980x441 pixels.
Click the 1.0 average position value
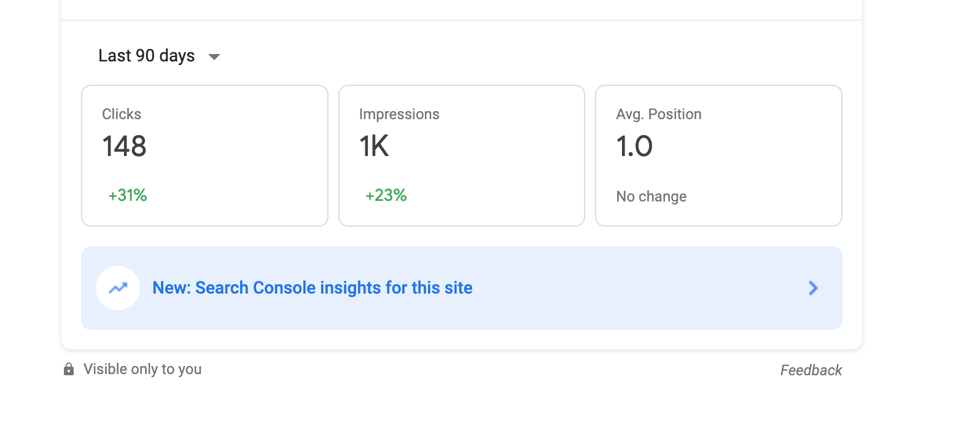(634, 146)
